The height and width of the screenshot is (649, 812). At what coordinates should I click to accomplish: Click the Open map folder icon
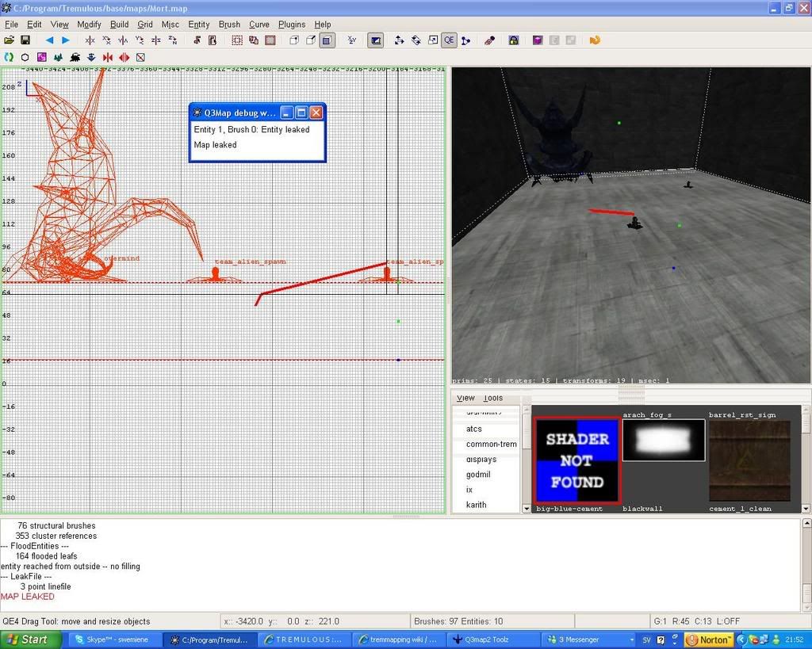tap(10, 40)
